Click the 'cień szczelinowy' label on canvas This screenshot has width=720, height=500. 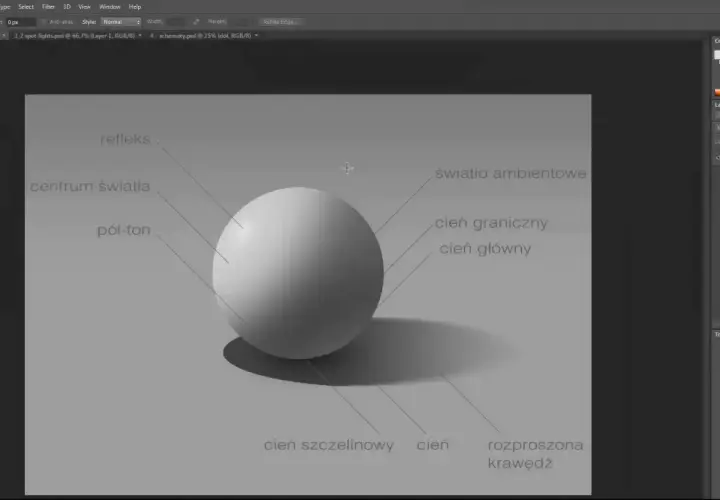tap(329, 445)
